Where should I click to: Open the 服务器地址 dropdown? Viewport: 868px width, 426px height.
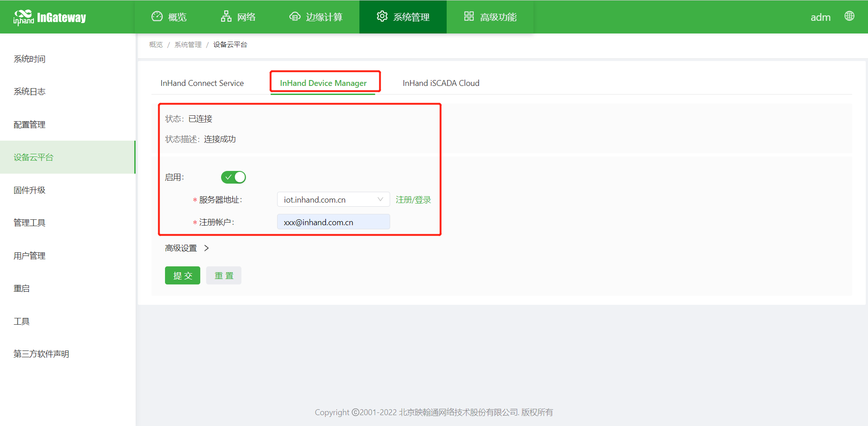coord(334,199)
